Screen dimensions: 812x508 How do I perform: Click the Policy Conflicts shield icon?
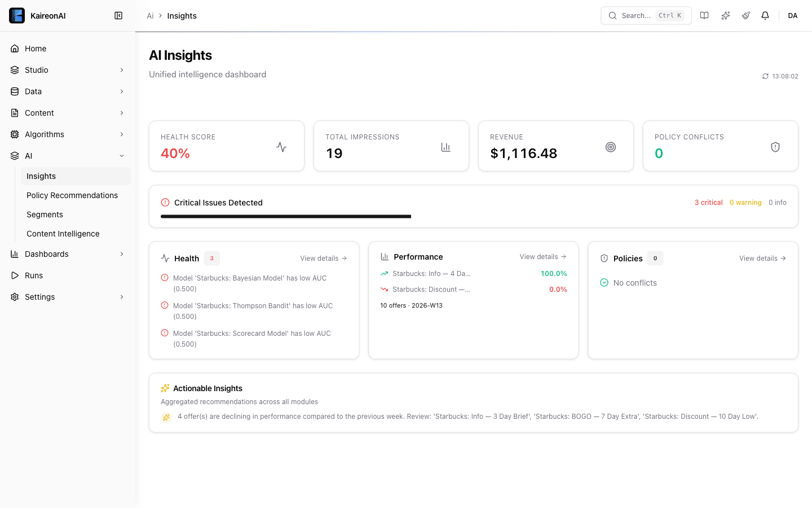click(775, 146)
